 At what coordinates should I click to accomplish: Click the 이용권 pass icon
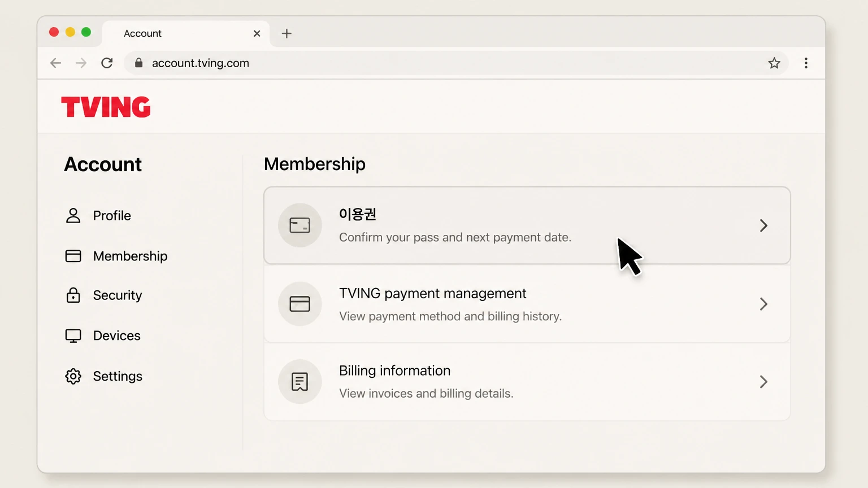[x=300, y=225]
